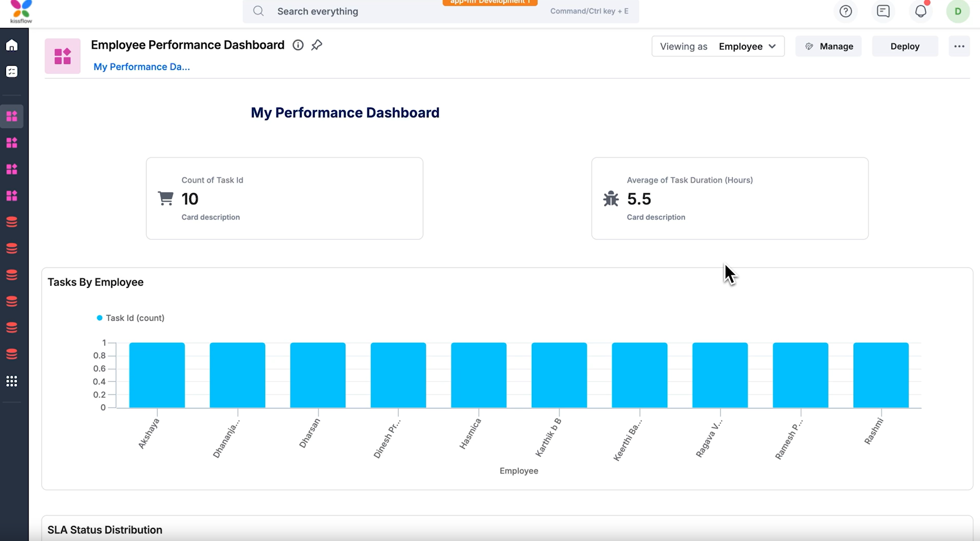The image size is (980, 541).
Task: Click the shopping cart card icon
Action: (x=166, y=198)
